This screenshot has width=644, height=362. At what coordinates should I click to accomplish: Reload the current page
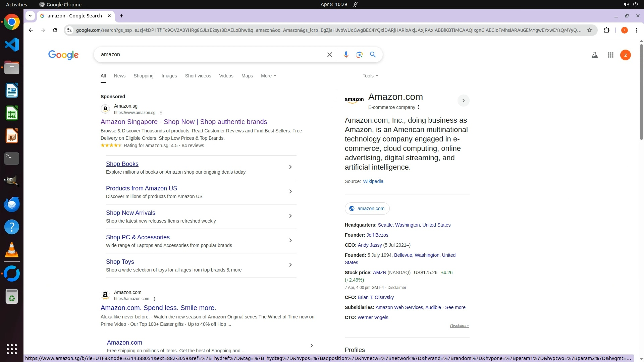coord(55,30)
